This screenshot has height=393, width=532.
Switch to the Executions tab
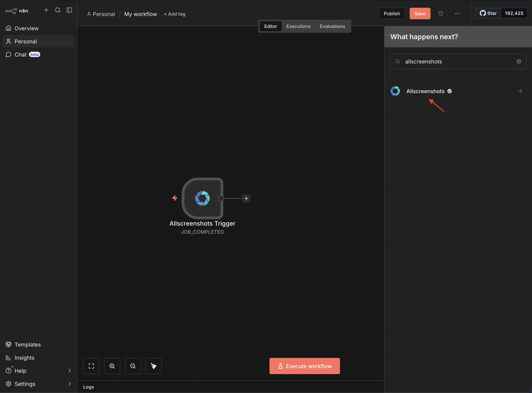(298, 26)
